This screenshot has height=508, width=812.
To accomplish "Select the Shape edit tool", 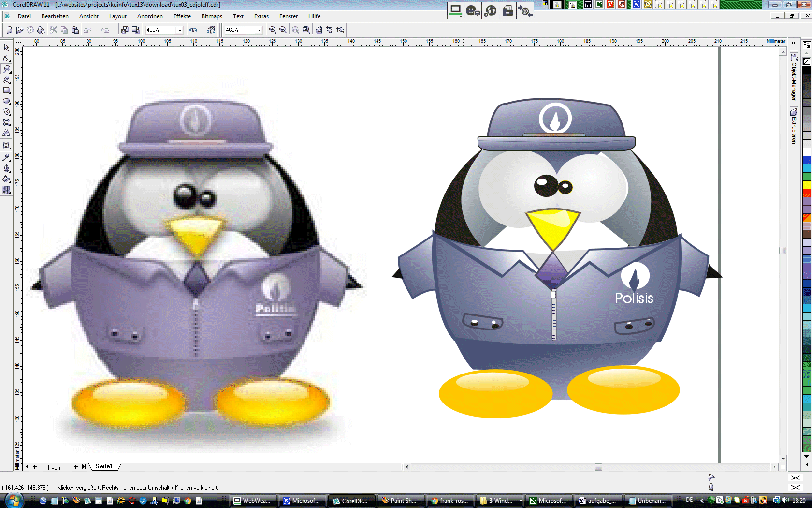I will point(6,58).
